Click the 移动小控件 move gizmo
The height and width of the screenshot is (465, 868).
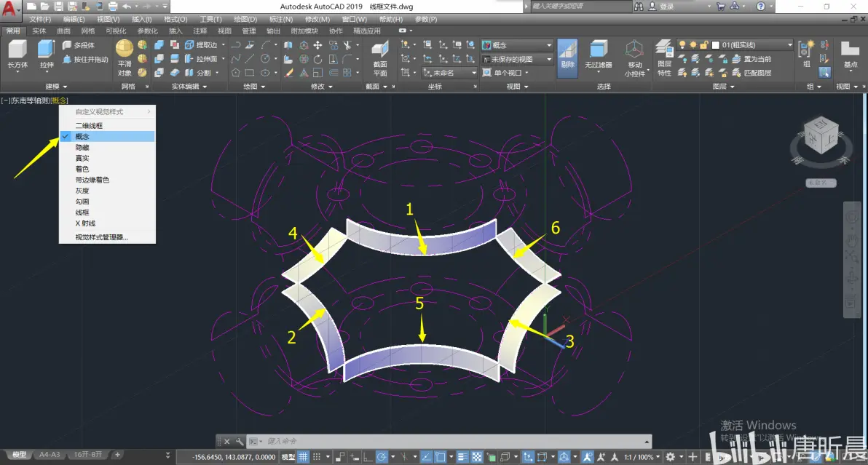point(634,58)
